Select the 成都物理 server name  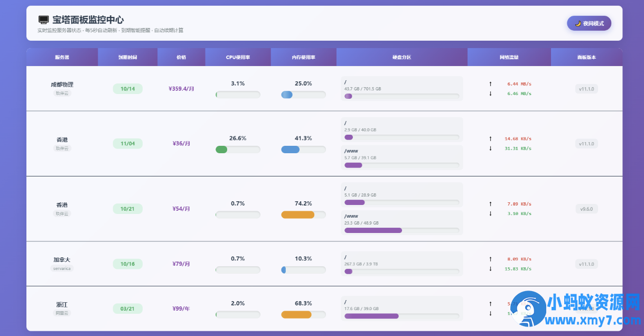click(x=62, y=85)
